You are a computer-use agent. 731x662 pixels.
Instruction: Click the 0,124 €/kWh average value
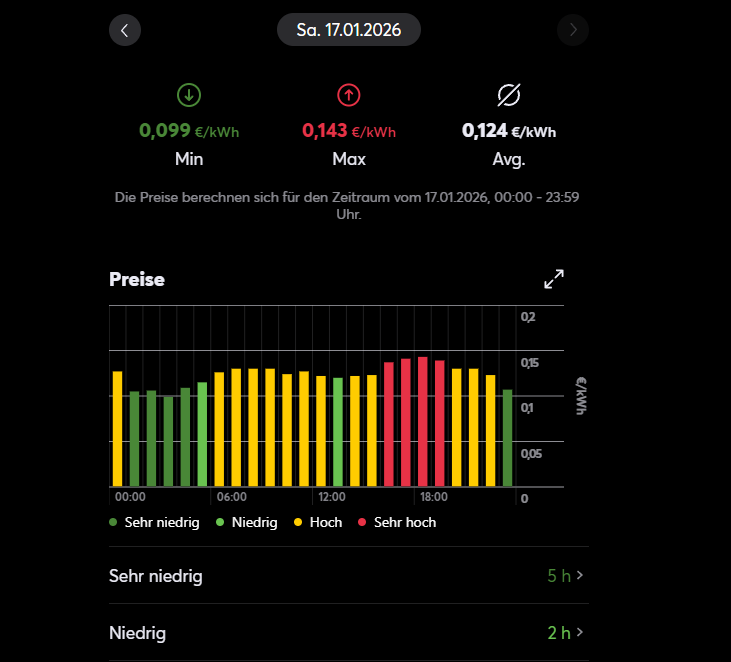tap(509, 131)
